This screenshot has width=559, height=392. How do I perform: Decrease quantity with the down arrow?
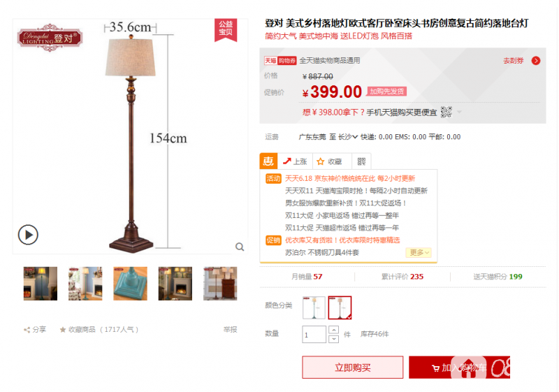click(333, 338)
